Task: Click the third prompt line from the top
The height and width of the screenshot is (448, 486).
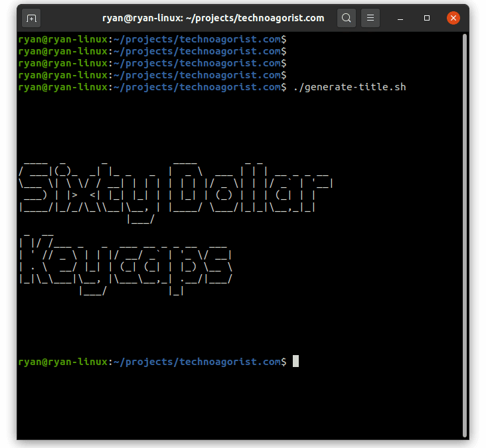Action: 153,64
